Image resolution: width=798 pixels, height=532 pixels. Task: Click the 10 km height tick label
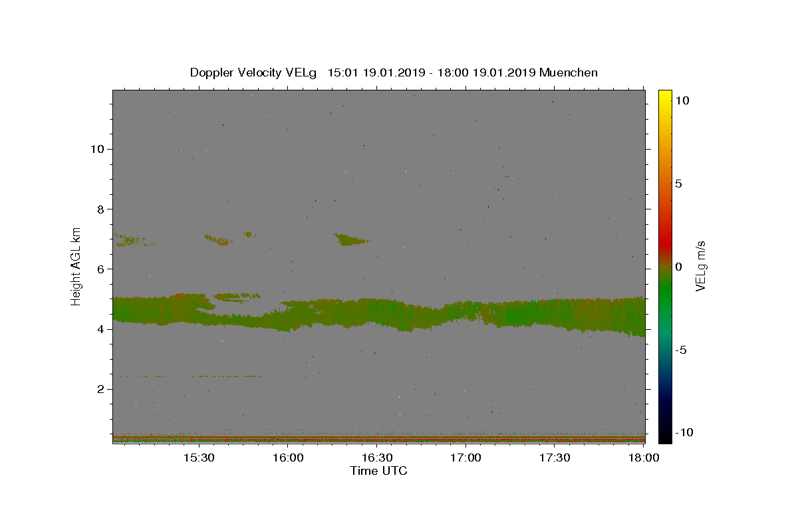click(98, 149)
